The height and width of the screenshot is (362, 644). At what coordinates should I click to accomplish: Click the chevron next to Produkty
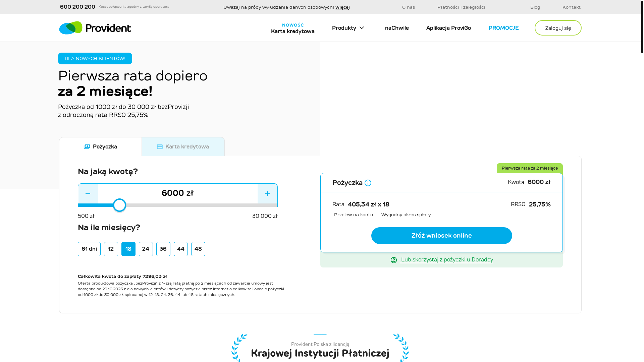click(362, 28)
